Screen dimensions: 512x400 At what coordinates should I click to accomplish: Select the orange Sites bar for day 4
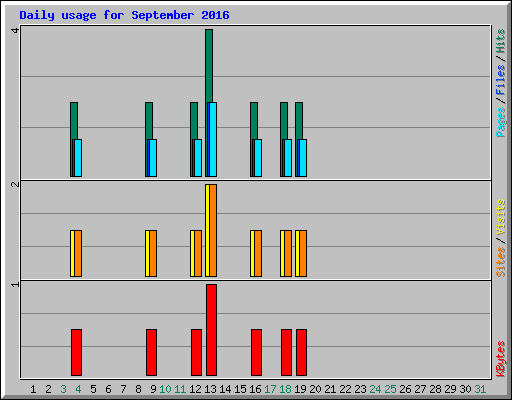tap(78, 253)
